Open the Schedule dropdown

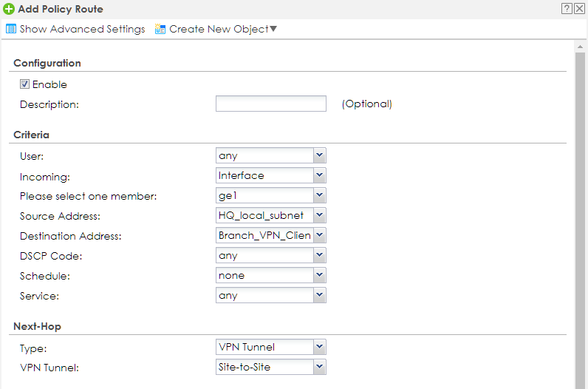319,276
